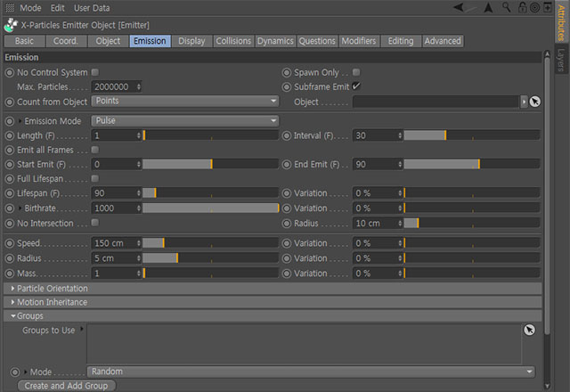Click animation dot beside Groups Mode
The height and width of the screenshot is (392, 570).
[15, 372]
